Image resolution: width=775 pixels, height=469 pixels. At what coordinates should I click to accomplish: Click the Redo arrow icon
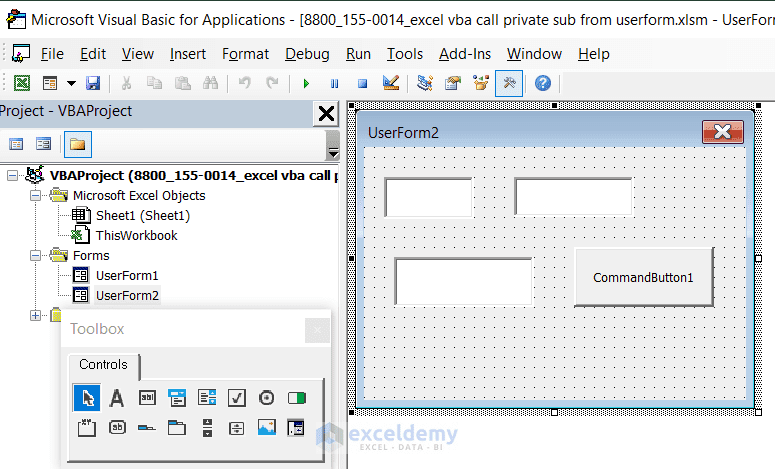coord(272,83)
